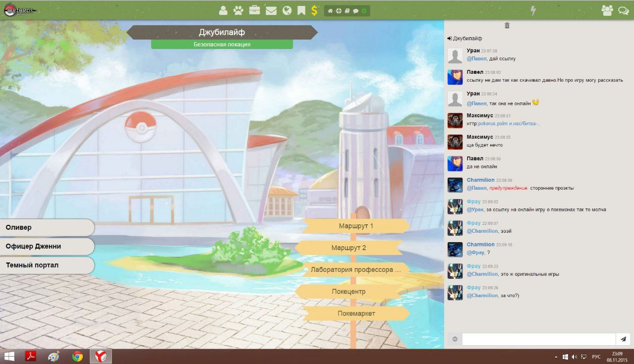Open Paint from the taskbar
Image resolution: width=634 pixels, height=364 pixels.
pyautogui.click(x=54, y=356)
